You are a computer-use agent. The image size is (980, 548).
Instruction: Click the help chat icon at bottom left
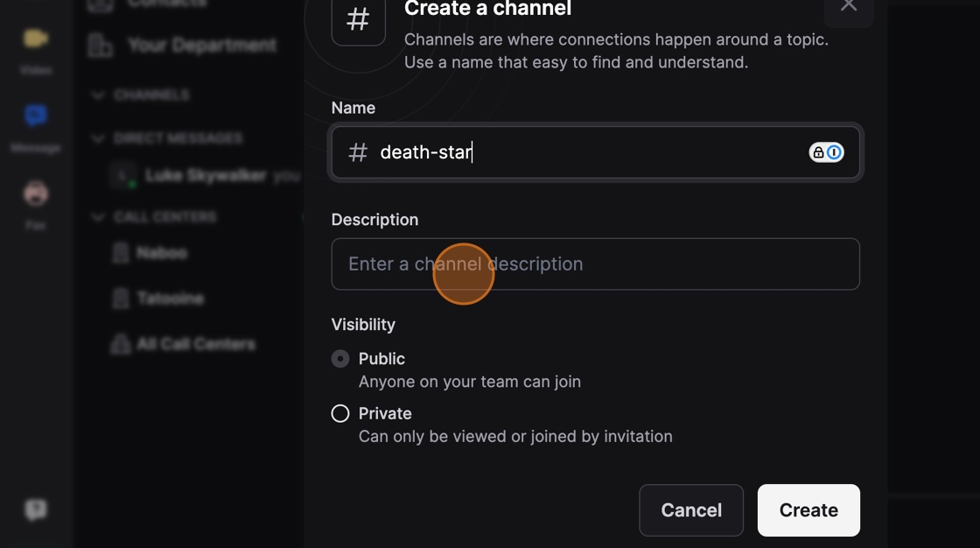[36, 509]
